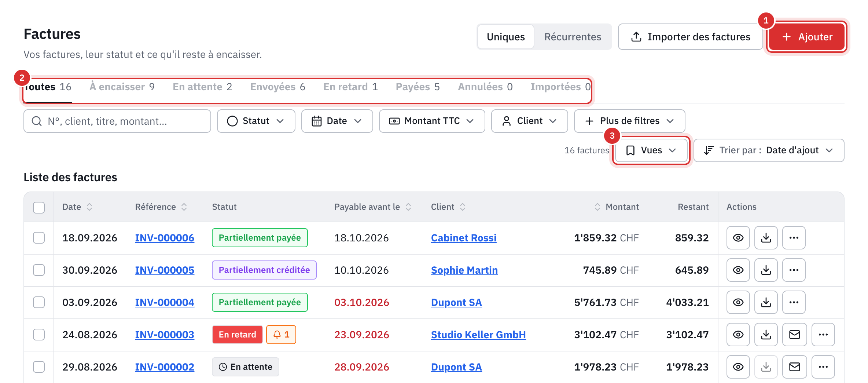
Task: Open more actions for INV-000006
Action: (794, 238)
